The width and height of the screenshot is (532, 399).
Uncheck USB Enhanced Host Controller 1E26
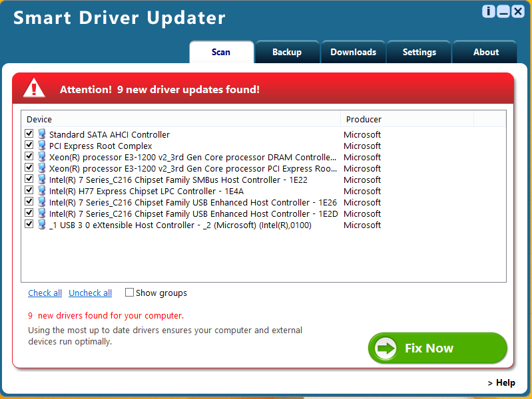click(29, 201)
